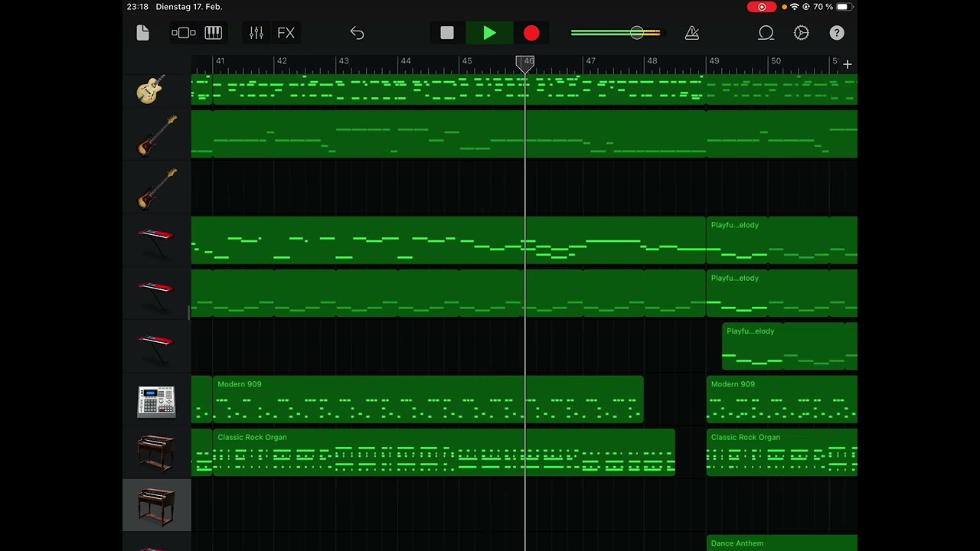
Task: Select Classic Rock Organ region starting at bar 41
Action: (x=444, y=452)
